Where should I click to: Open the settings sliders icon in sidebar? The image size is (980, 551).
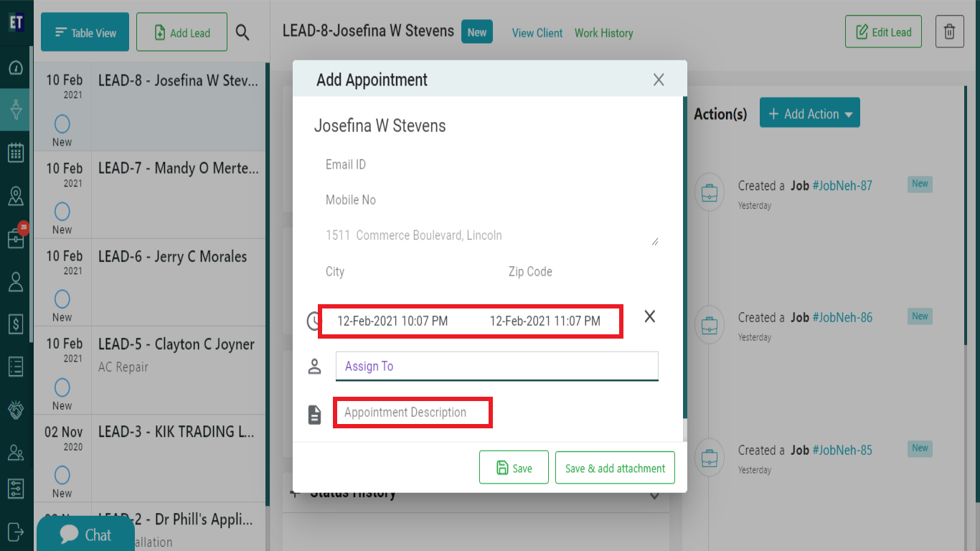point(16,489)
